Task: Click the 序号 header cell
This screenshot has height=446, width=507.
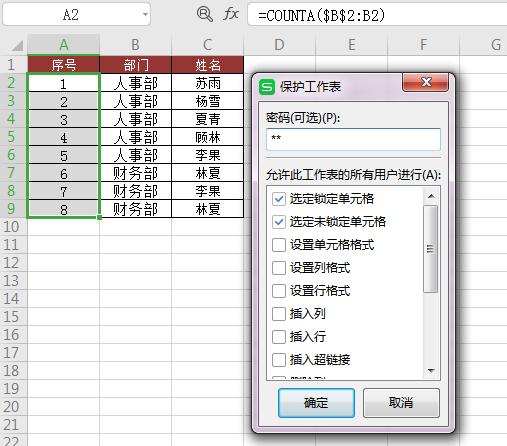Action: click(x=64, y=65)
